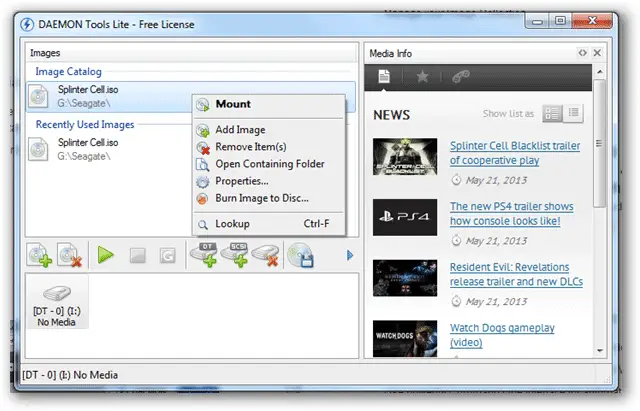This screenshot has height=411, width=640.
Task: Select Burn Image to Disc... entry
Action: (x=269, y=198)
